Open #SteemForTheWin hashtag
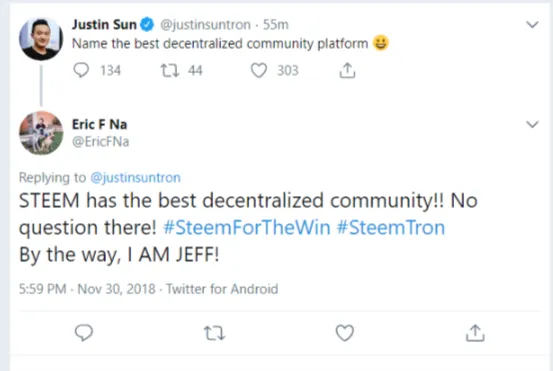Image resolution: width=553 pixels, height=371 pixels. 247,227
